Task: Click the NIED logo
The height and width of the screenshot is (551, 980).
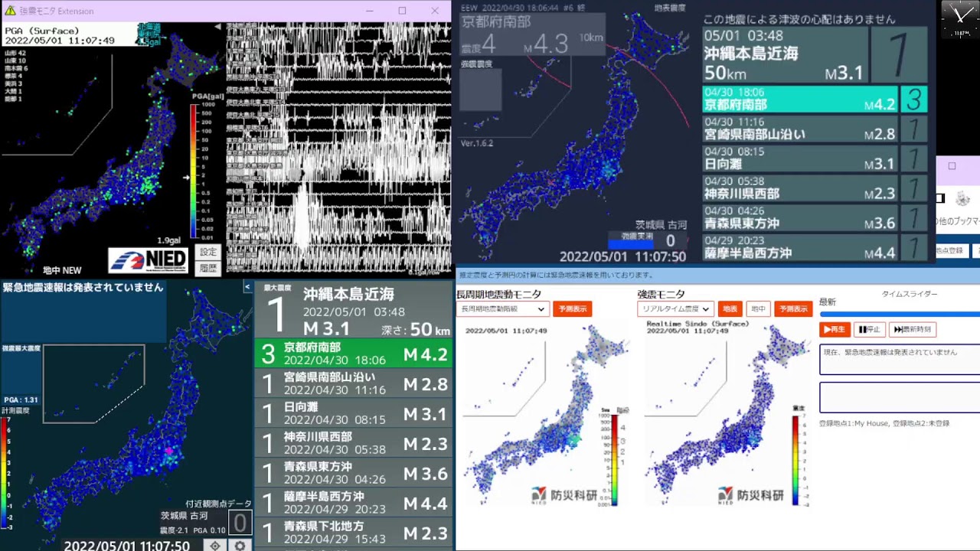Action: [x=149, y=260]
